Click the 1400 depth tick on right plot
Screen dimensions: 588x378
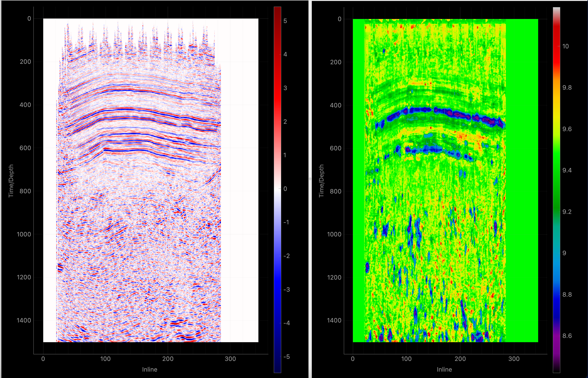click(334, 320)
